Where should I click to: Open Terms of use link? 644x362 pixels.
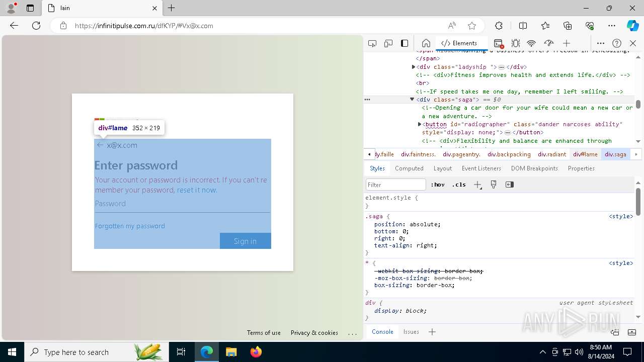[264, 333]
